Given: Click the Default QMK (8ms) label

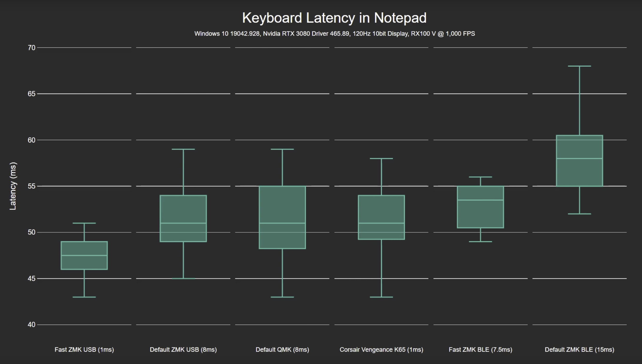Looking at the screenshot, I should (x=282, y=350).
